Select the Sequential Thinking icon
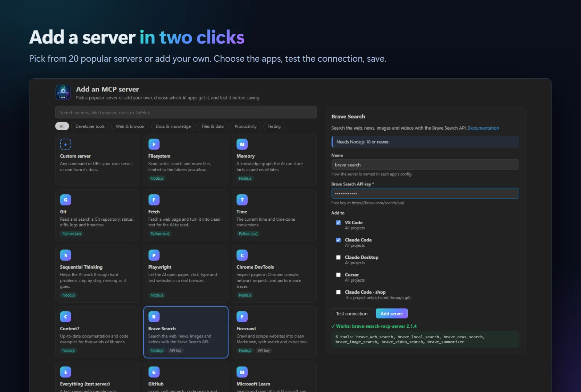 click(66, 255)
